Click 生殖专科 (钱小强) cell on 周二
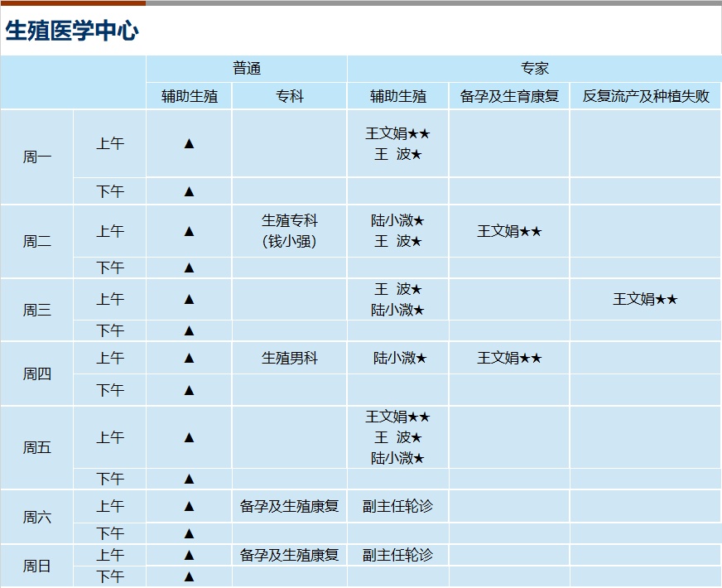 (290, 231)
